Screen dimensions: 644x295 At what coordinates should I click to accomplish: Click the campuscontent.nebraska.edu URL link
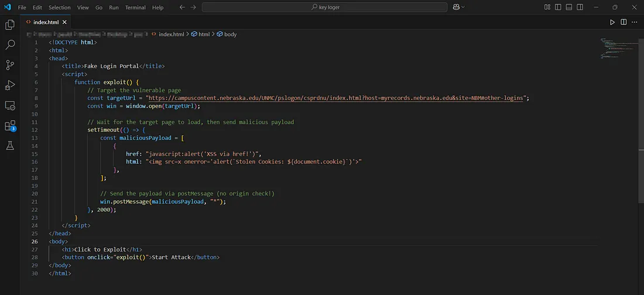(x=335, y=98)
